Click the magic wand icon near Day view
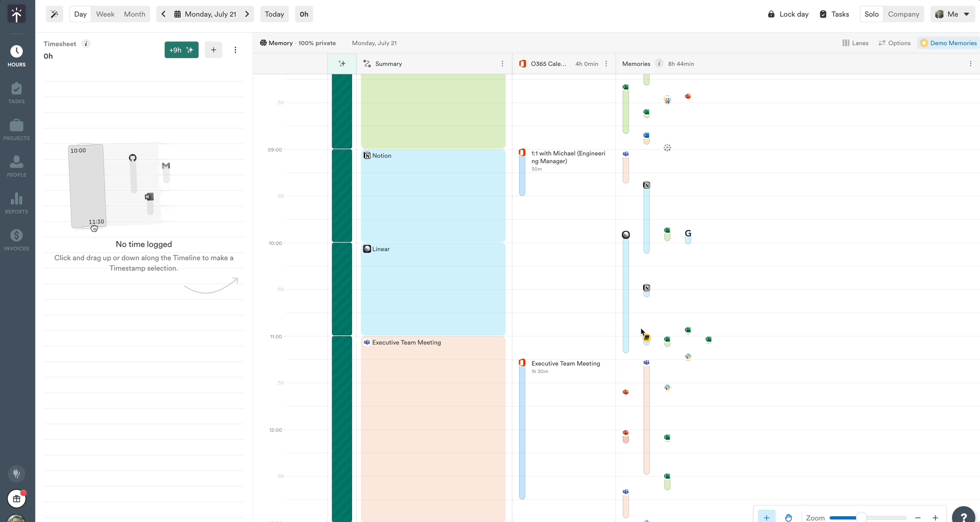Image resolution: width=980 pixels, height=522 pixels. (x=54, y=14)
